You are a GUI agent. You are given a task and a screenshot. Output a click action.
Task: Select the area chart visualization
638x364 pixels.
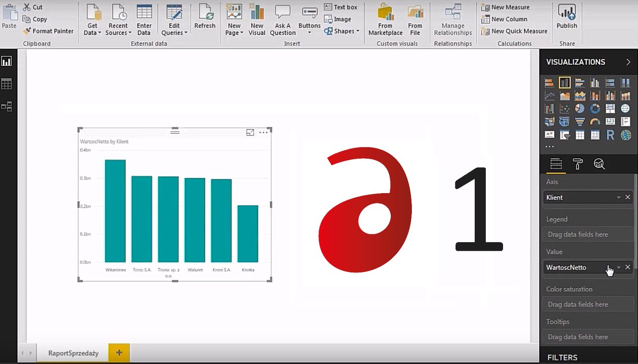pos(565,96)
